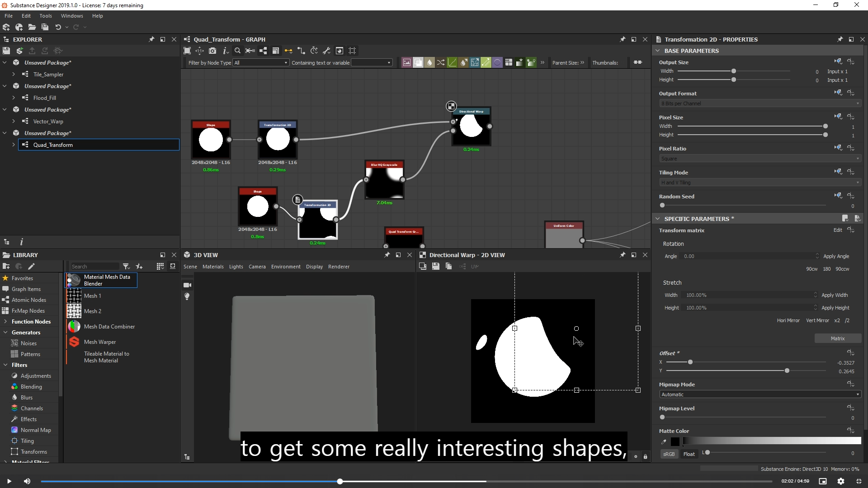Add a Blur node from the droplet icon
The height and width of the screenshot is (488, 868).
pos(429,63)
